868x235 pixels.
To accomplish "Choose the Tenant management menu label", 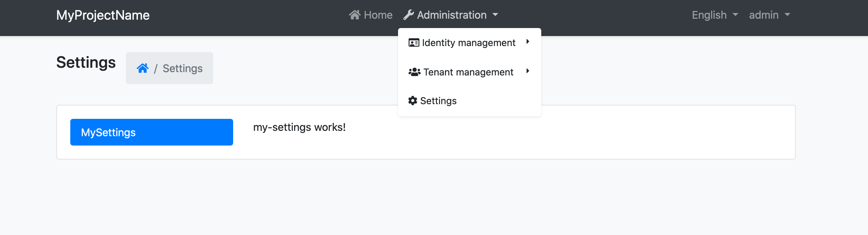I will click(468, 72).
